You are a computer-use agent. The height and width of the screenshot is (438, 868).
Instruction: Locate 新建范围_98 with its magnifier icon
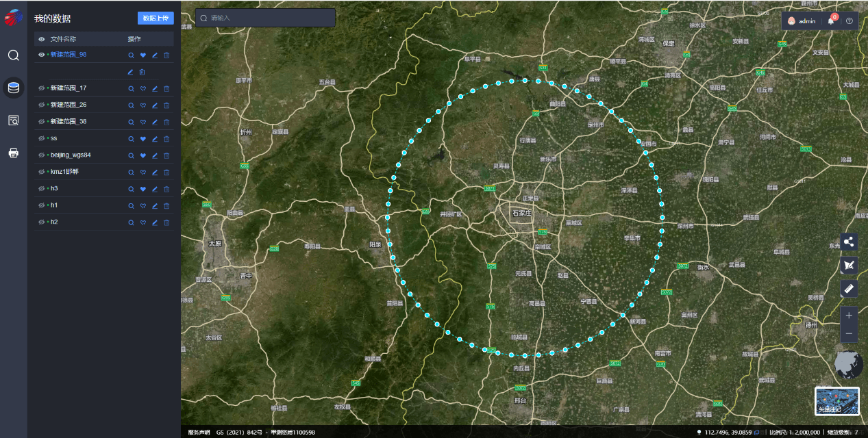point(131,55)
